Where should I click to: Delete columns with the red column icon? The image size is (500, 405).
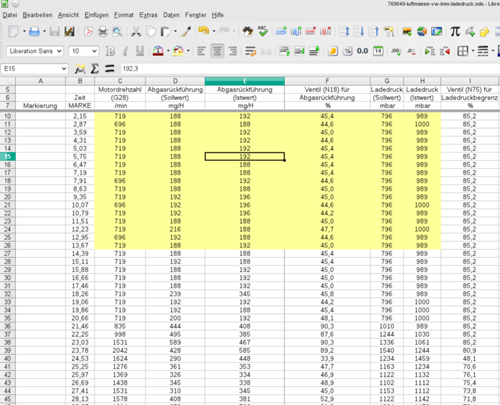point(325,31)
